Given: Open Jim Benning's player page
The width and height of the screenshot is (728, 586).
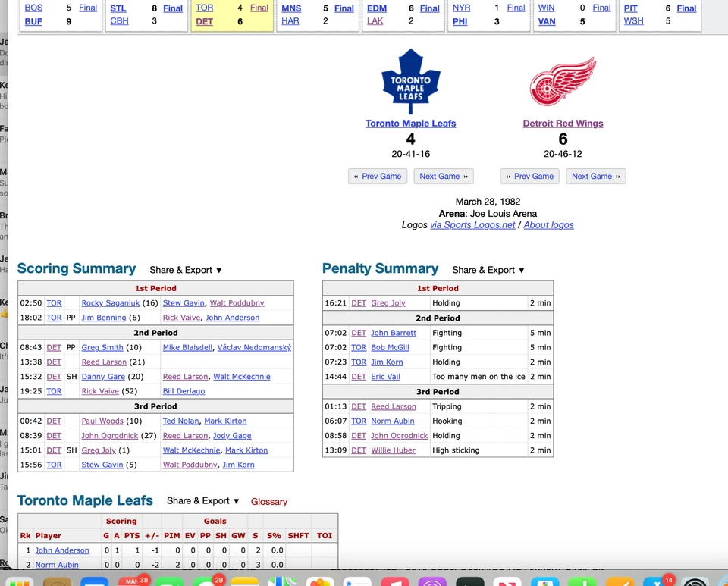Looking at the screenshot, I should (104, 318).
